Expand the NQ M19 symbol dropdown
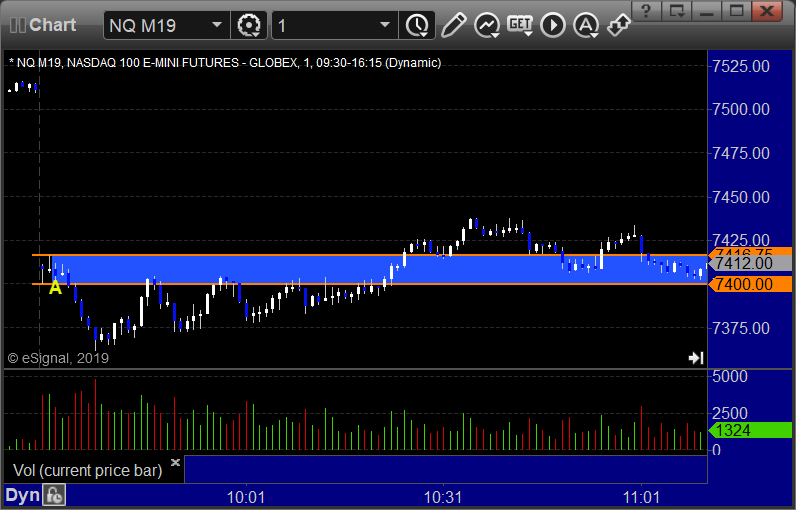Viewport: 796px width, 510px height. 217,25
